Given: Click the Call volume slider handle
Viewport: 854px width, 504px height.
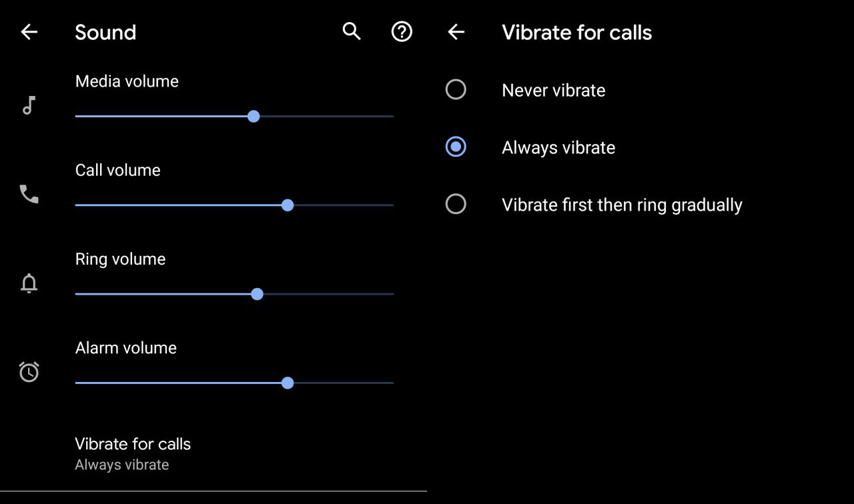Looking at the screenshot, I should 288,205.
